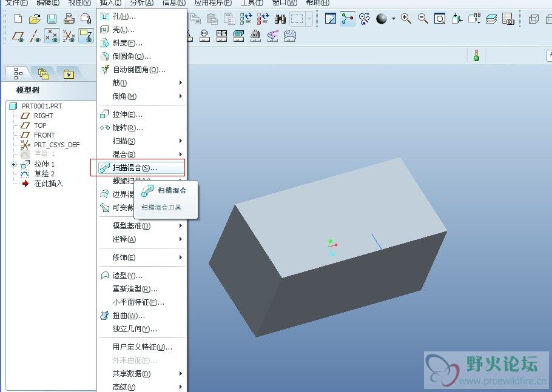Image resolution: width=552 pixels, height=392 pixels.
Task: Open the 信息(N) menu
Action: click(x=173, y=3)
